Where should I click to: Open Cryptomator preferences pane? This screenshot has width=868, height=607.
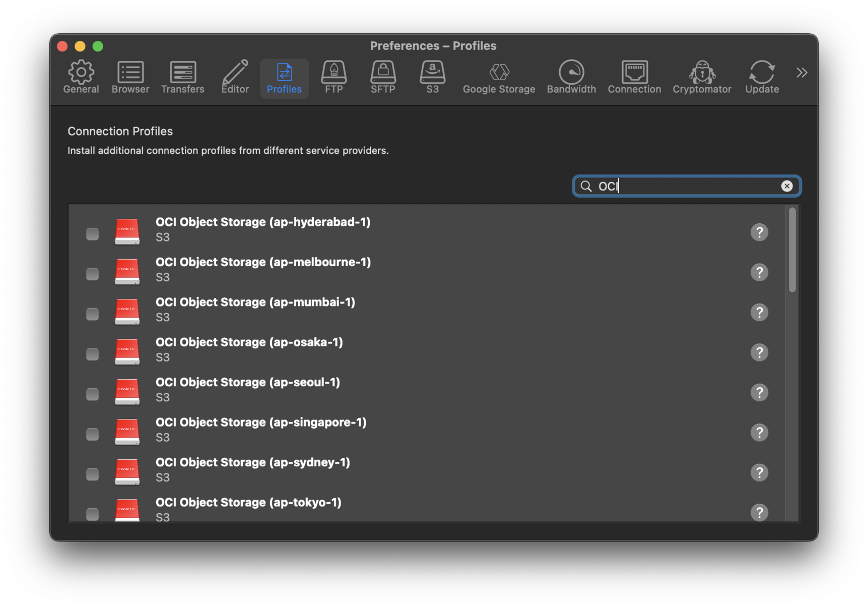(x=701, y=77)
